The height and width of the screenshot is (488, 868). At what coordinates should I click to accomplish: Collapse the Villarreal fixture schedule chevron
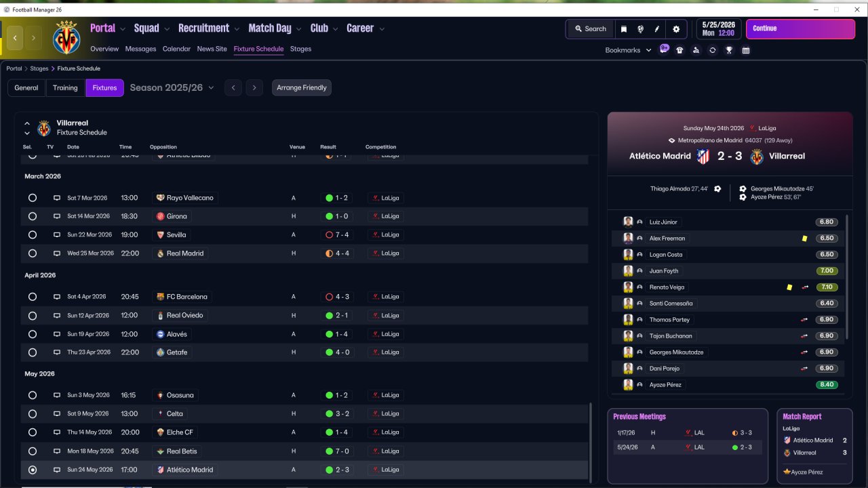pos(27,124)
